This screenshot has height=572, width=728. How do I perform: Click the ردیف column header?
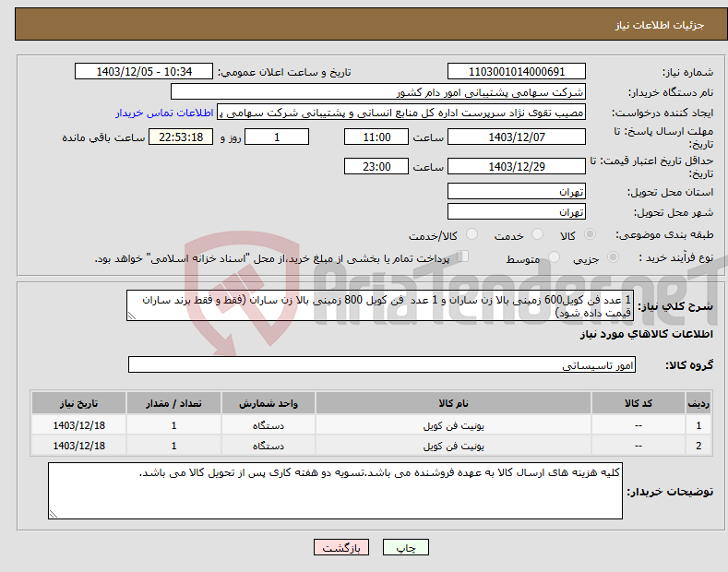point(698,403)
